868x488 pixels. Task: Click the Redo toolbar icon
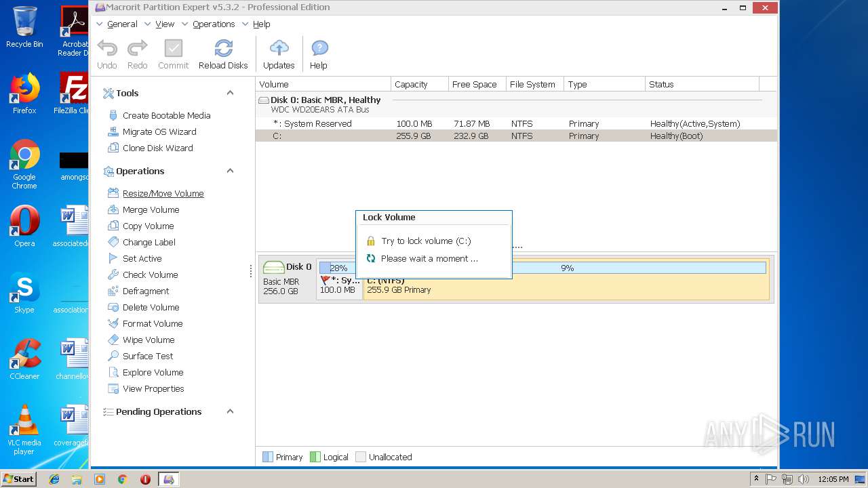click(x=137, y=48)
